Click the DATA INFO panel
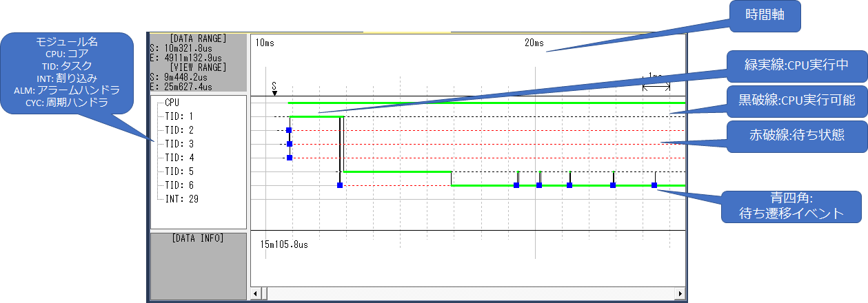This screenshot has width=868, height=303. 198,265
